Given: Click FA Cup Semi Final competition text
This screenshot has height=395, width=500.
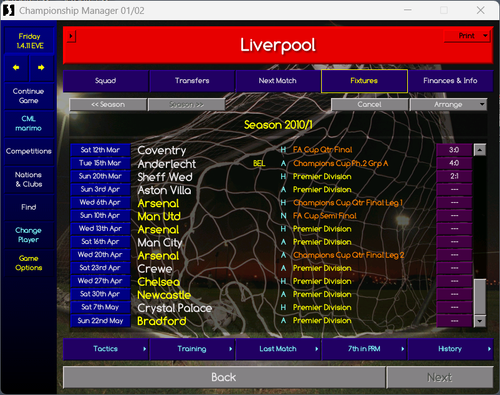Looking at the screenshot, I should click(x=325, y=216).
